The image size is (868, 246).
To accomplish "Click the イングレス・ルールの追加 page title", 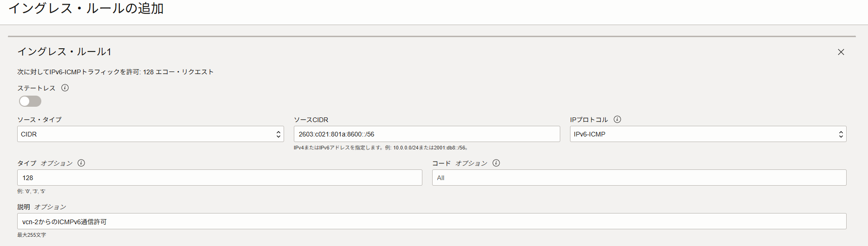I will [86, 8].
